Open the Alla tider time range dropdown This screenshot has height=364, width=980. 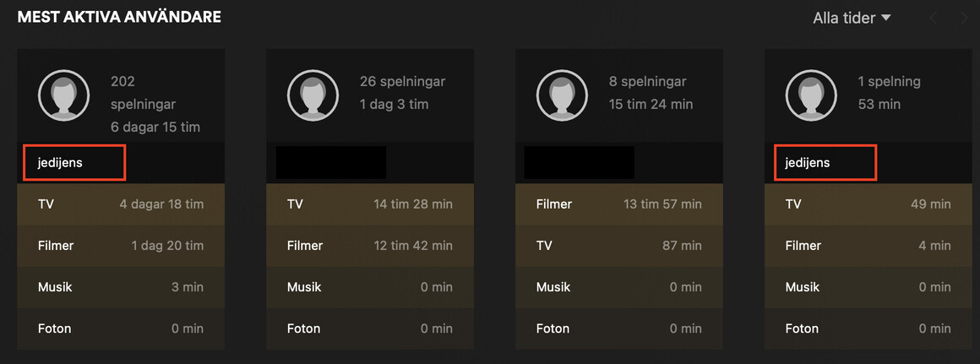[852, 18]
